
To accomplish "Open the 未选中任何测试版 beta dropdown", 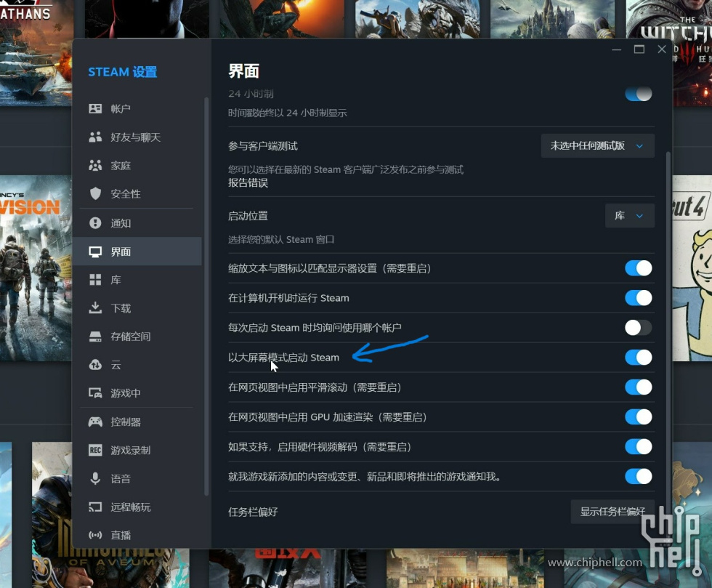I will pyautogui.click(x=597, y=146).
